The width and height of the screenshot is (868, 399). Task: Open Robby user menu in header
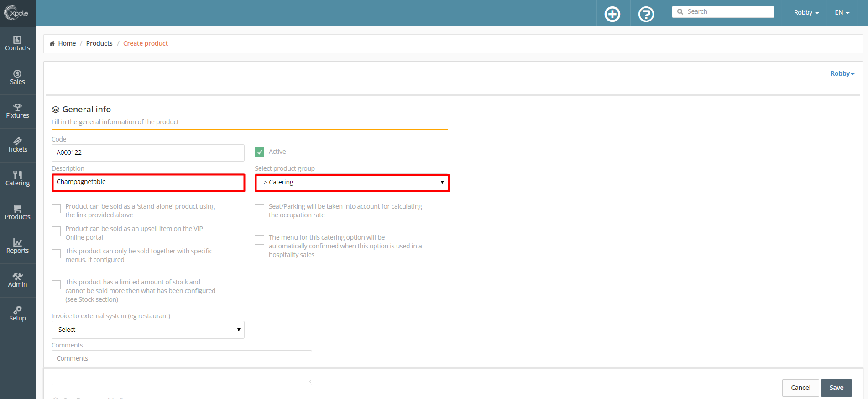point(806,12)
